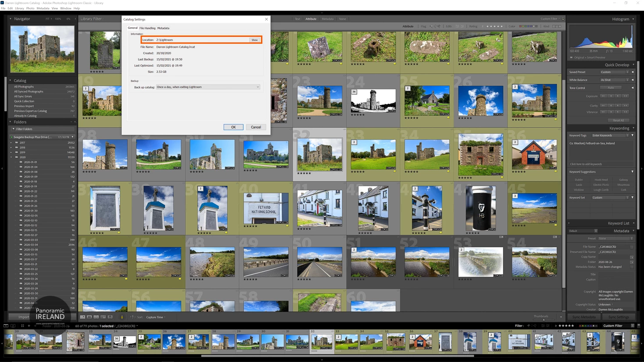644x362 pixels.
Task: Open the Library menu
Action: [20, 8]
